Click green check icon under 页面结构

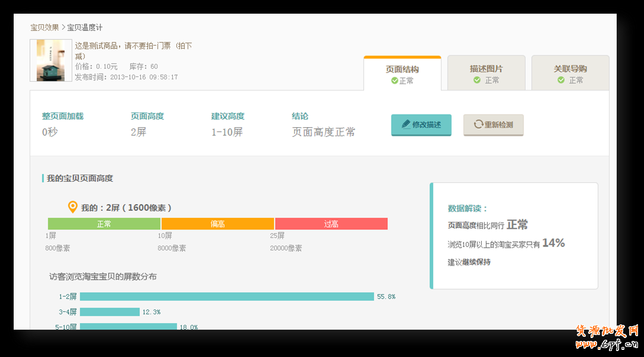(394, 81)
